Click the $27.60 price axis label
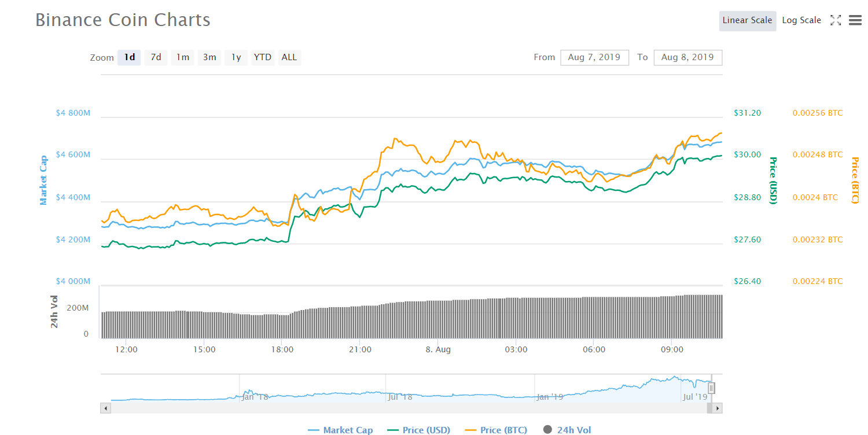Screen dimensions: 868x435 coord(747,239)
